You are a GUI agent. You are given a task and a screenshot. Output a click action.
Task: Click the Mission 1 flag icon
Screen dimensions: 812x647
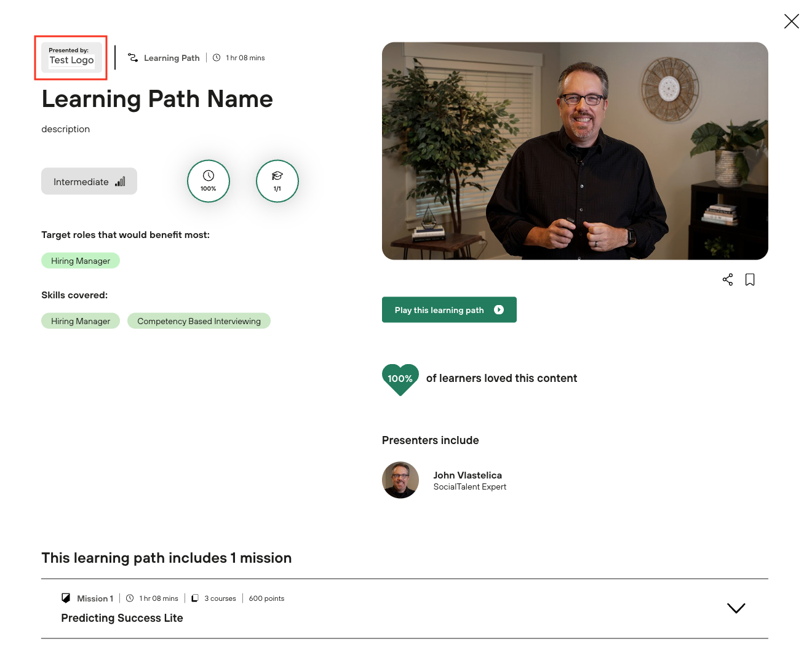coord(66,598)
